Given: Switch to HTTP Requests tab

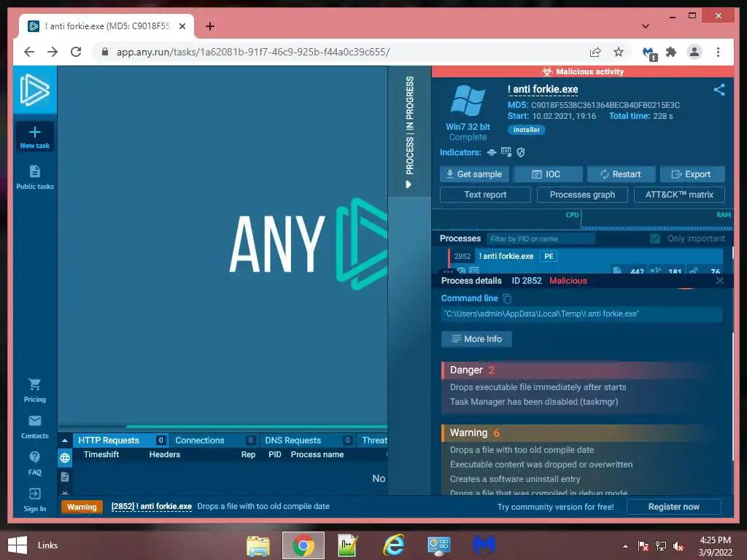Looking at the screenshot, I should pos(120,440).
